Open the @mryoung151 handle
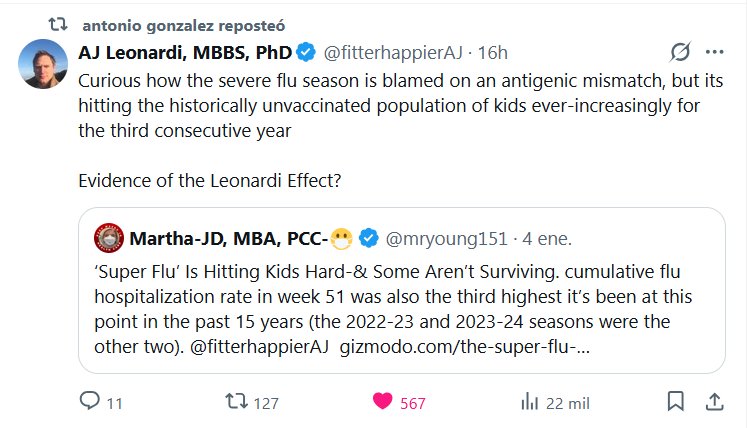This screenshot has height=428, width=748. pos(446,240)
